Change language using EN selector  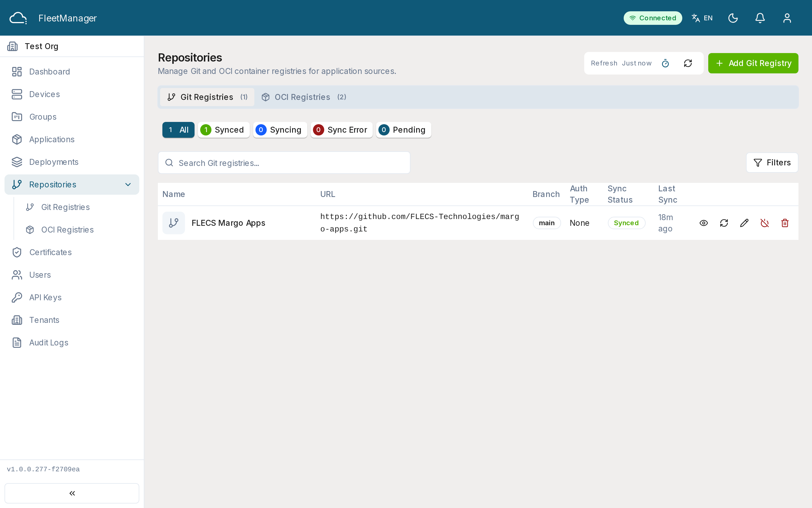click(702, 18)
